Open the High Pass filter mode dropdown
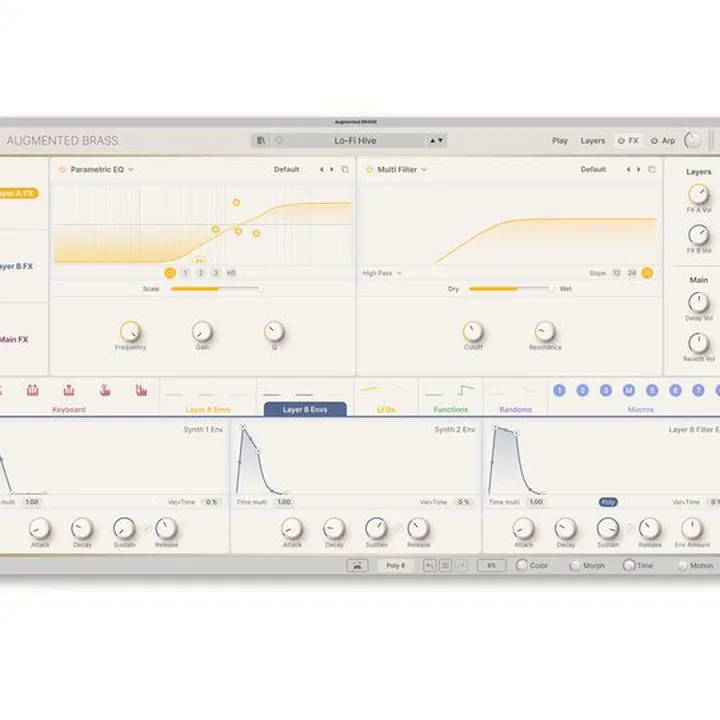Viewport: 720px width, 720px height. click(x=382, y=273)
